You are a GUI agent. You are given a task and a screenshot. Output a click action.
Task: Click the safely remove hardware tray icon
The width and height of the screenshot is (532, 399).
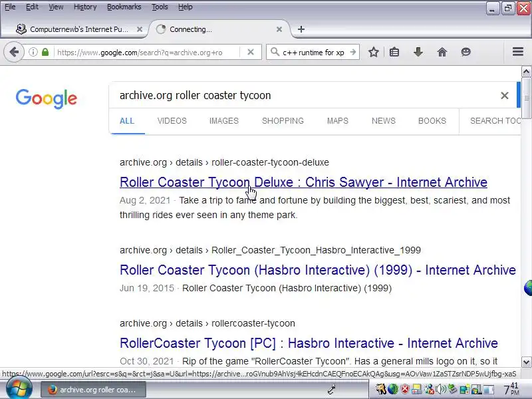(x=452, y=388)
